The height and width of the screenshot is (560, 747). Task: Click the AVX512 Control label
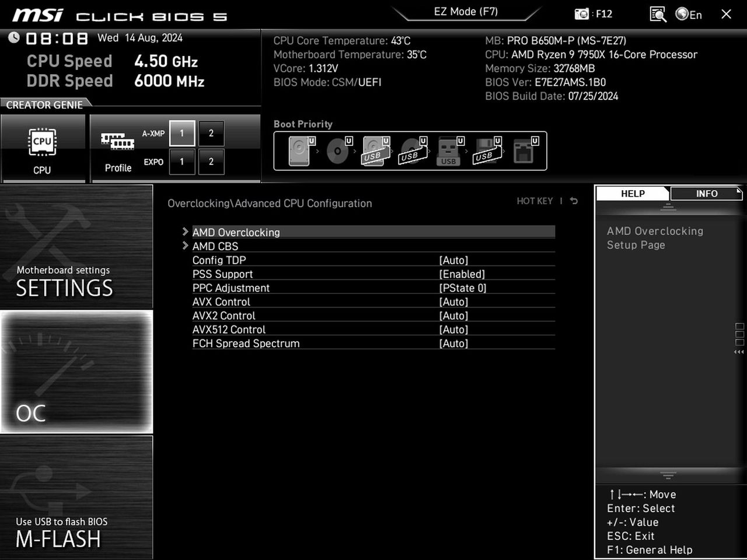pyautogui.click(x=229, y=330)
